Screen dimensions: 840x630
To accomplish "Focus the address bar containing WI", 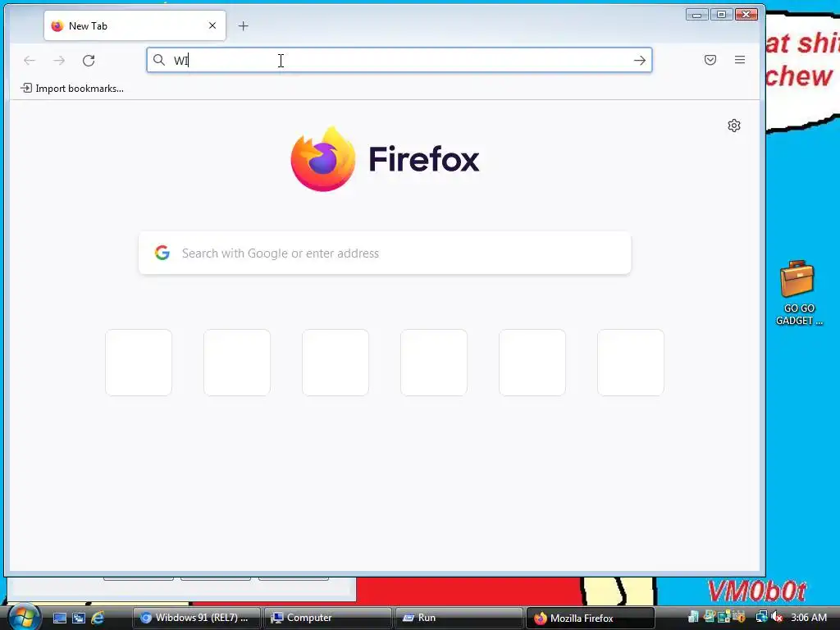I will (x=399, y=60).
